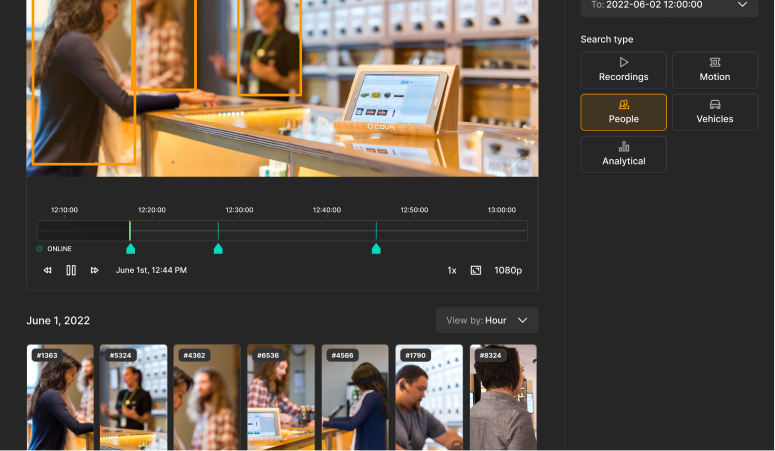The image size is (775, 451).
Task: Click the ONLINE status indicator
Action: (x=54, y=249)
